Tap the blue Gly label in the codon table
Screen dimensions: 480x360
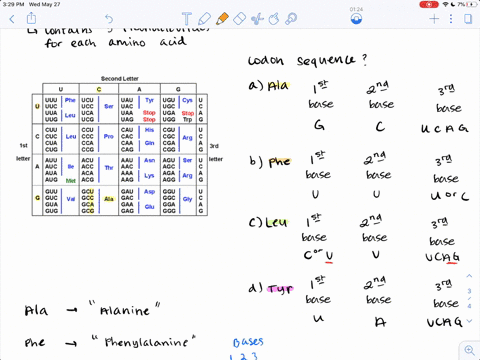point(187,199)
